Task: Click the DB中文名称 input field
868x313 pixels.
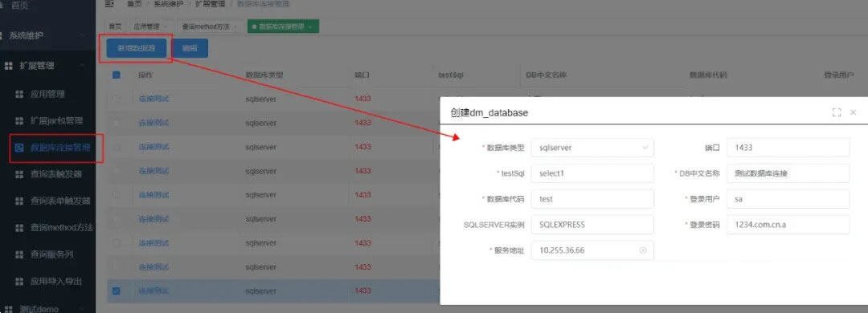Action: (x=788, y=173)
